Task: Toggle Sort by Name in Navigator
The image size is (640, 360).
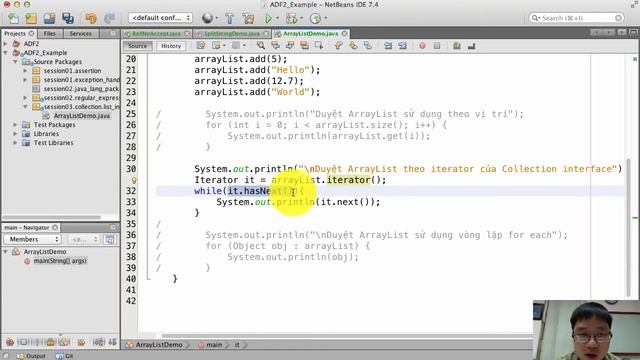Action: [98, 342]
